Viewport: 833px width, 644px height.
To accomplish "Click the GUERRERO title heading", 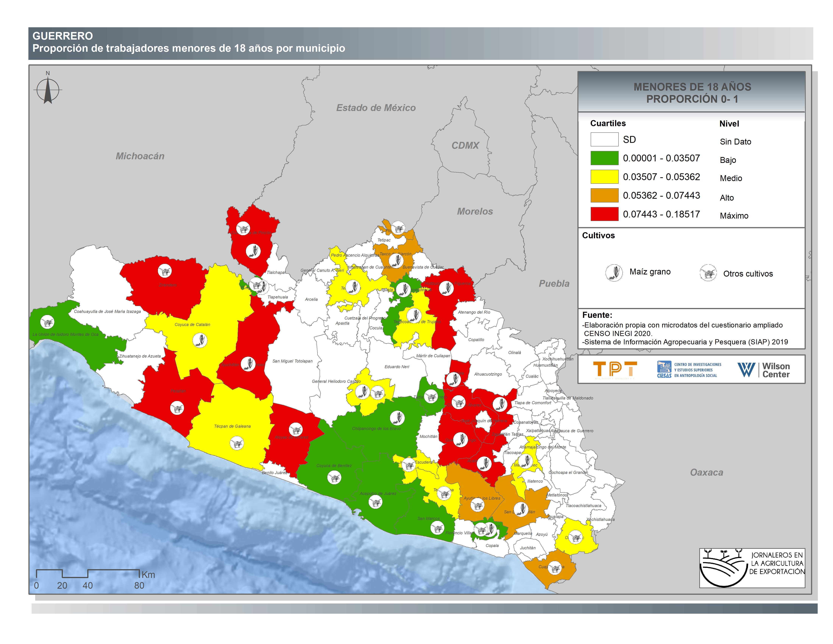I will pyautogui.click(x=62, y=36).
